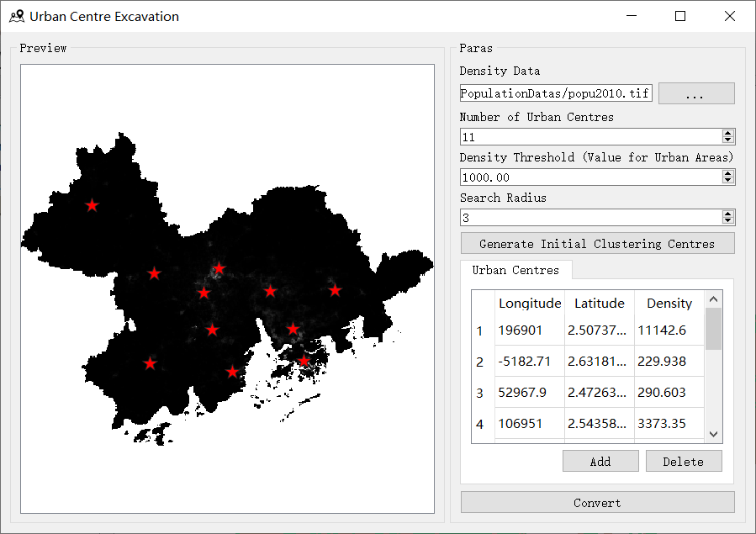Click the northwesternmost red star on map
Image resolution: width=756 pixels, height=534 pixels.
(x=92, y=204)
